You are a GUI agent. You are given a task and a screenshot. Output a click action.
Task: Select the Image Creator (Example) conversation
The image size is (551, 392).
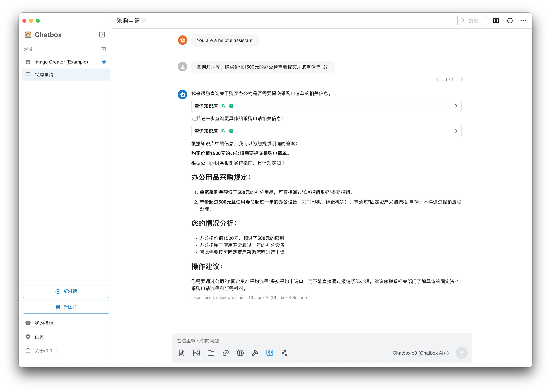[61, 62]
